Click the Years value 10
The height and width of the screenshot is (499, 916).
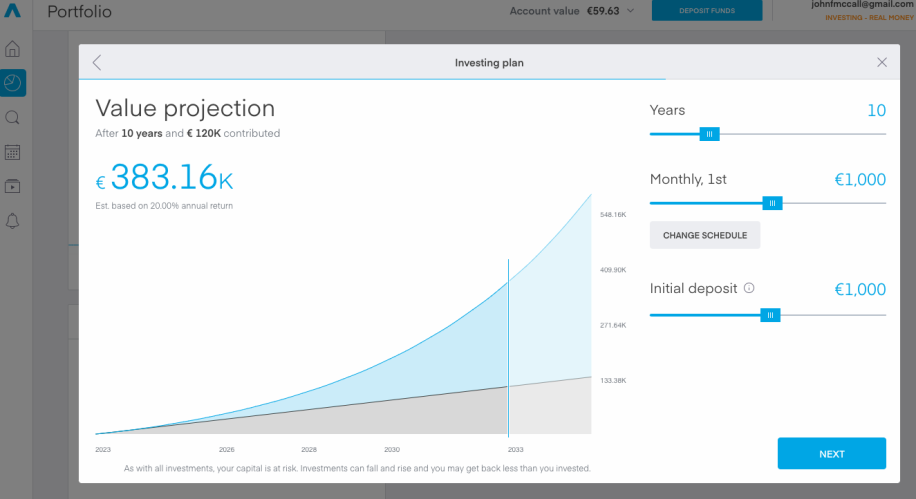tap(876, 110)
